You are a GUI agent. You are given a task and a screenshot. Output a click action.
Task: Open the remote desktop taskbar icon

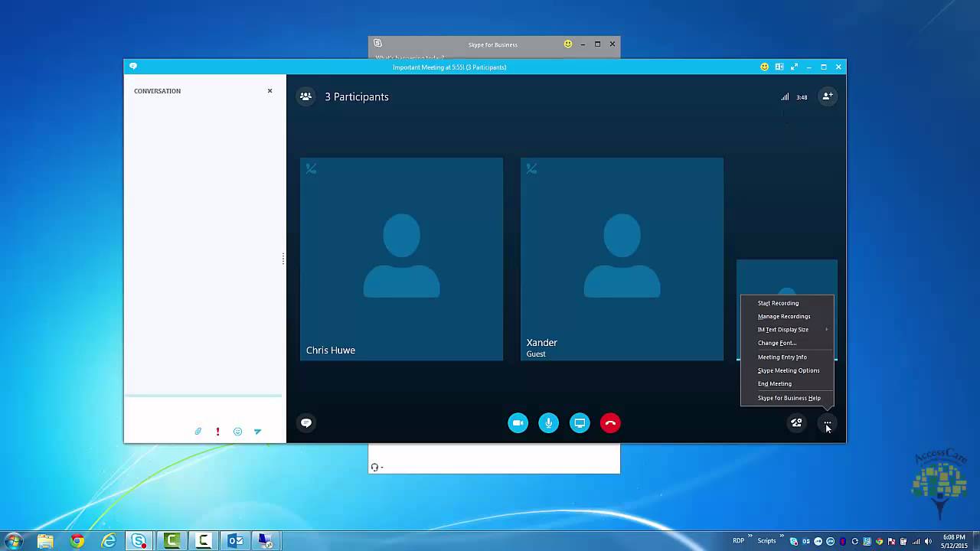[266, 541]
